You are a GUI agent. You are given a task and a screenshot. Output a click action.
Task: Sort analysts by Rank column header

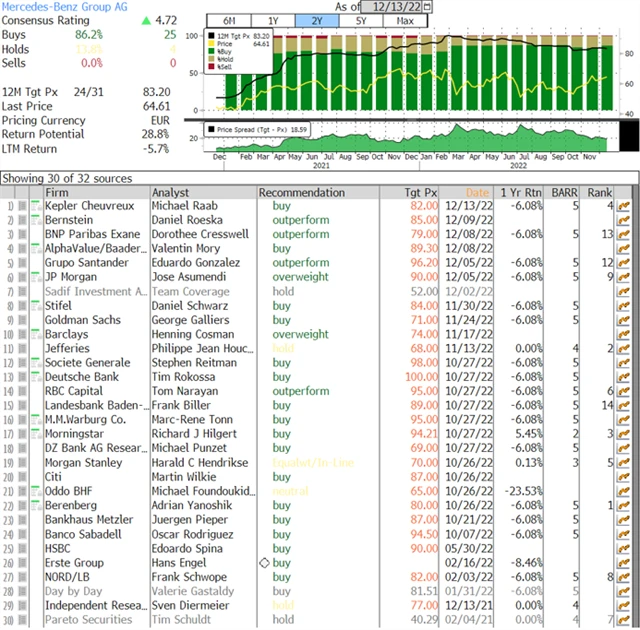click(x=600, y=192)
